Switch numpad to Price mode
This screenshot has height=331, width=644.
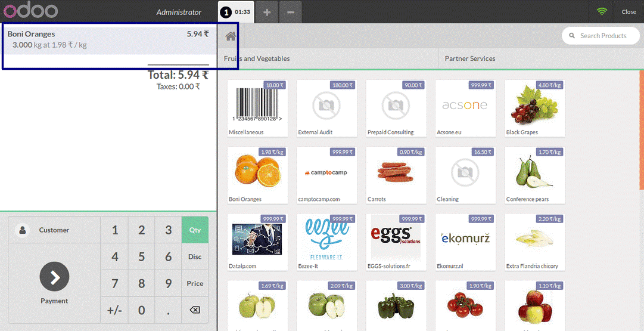(195, 283)
